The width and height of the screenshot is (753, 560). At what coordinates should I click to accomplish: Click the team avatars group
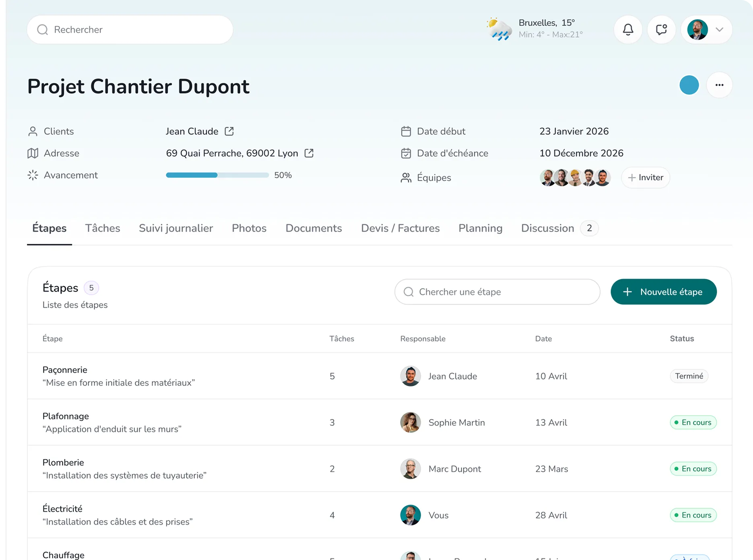pyautogui.click(x=575, y=177)
